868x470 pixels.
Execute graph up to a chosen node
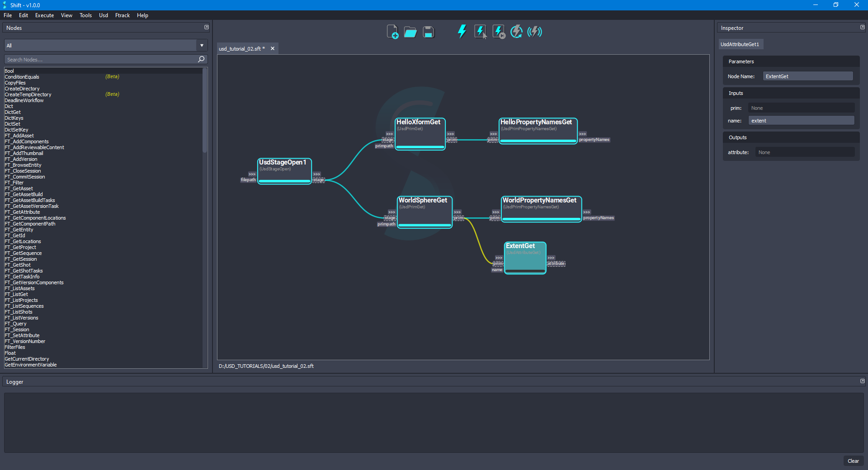click(x=498, y=32)
